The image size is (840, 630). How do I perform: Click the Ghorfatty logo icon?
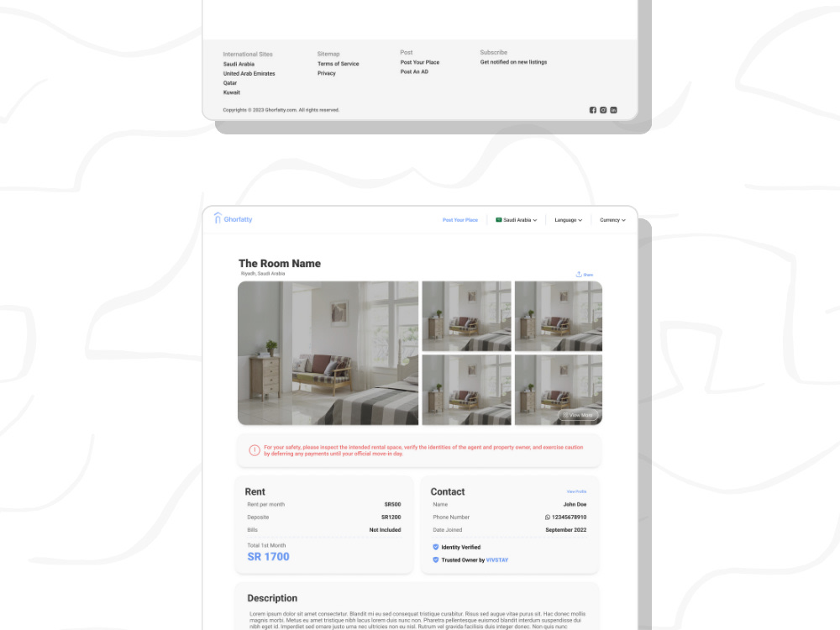[218, 218]
